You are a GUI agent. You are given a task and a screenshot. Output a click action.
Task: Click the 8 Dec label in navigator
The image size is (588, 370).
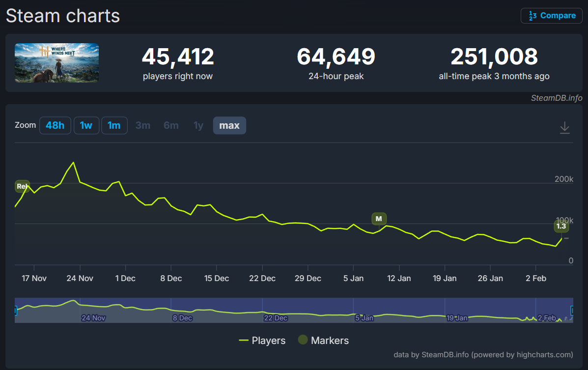pyautogui.click(x=182, y=318)
